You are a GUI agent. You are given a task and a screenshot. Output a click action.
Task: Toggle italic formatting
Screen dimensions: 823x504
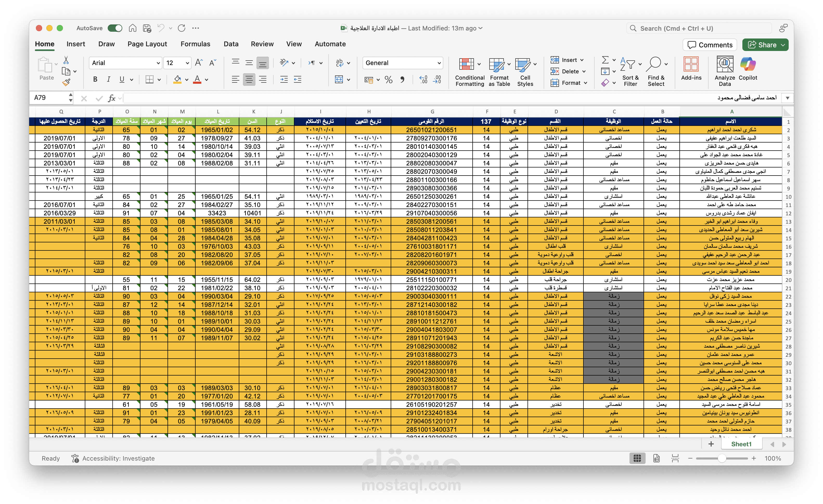[108, 80]
